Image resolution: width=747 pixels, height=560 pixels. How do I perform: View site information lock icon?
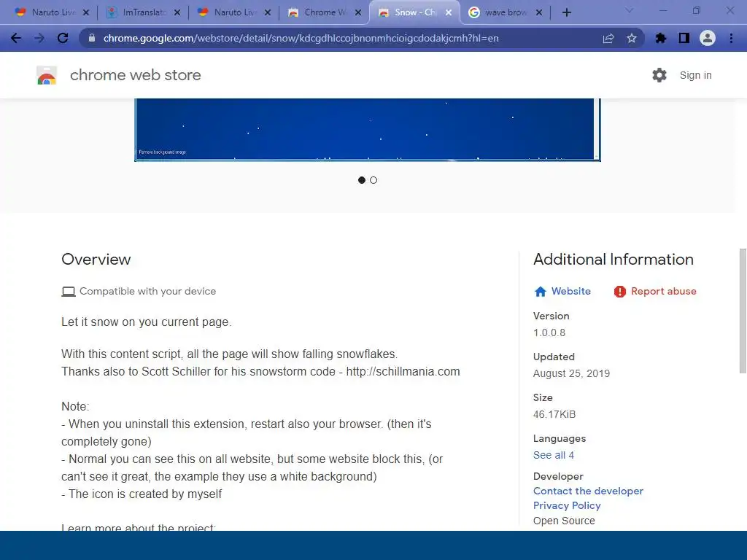92,38
